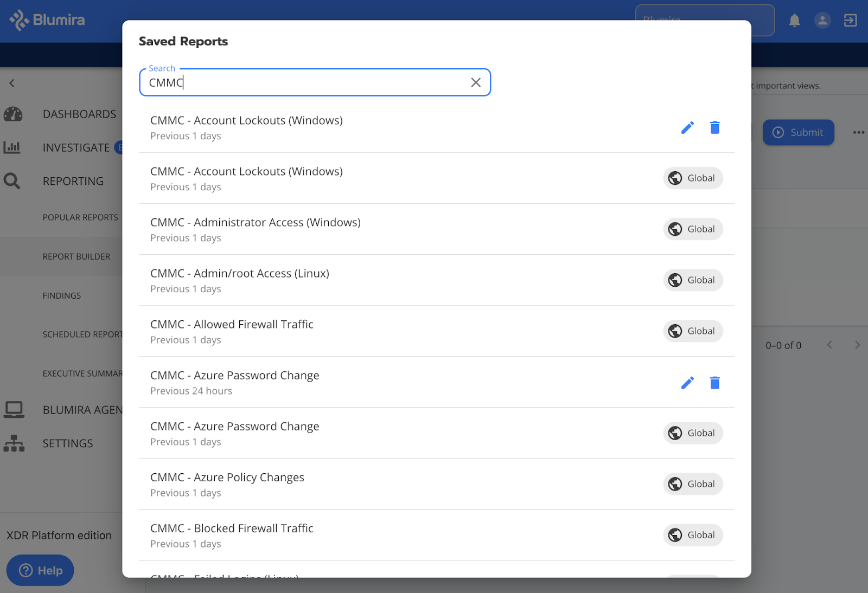Screen dimensions: 868x593
Task: Clear the search field with X icon
Action: pyautogui.click(x=476, y=82)
